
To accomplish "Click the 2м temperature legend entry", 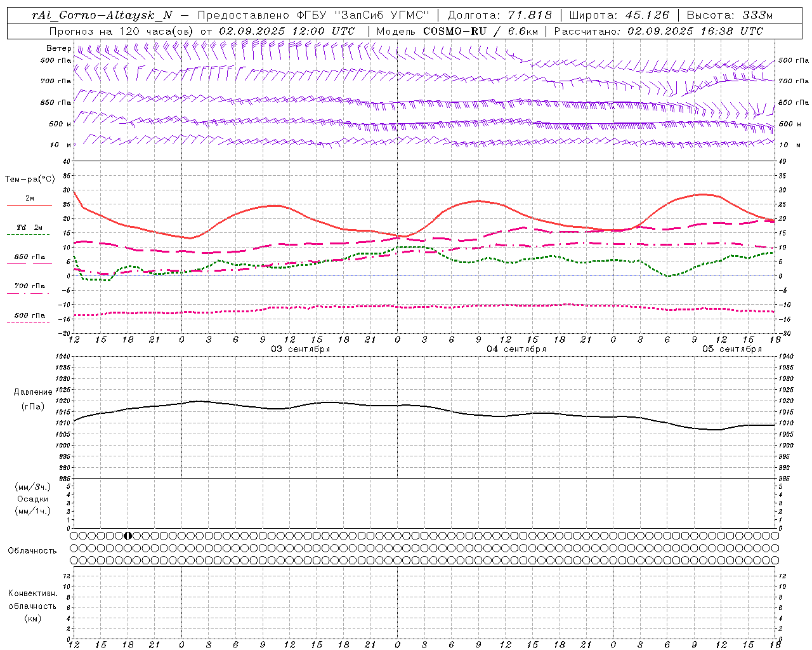I will click(x=30, y=199).
